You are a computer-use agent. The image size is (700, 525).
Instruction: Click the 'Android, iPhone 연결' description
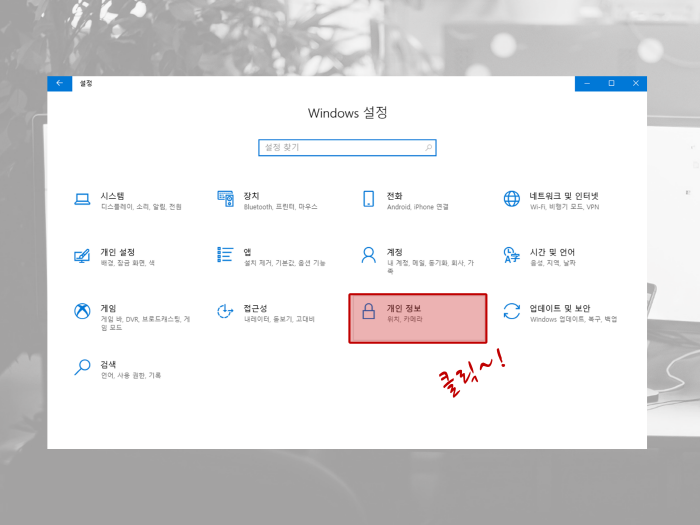(x=417, y=207)
